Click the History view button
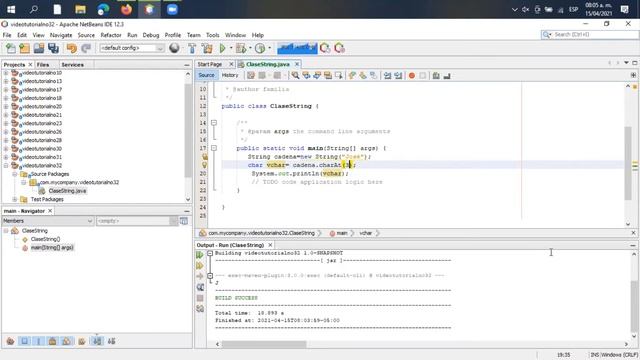 [x=230, y=75]
